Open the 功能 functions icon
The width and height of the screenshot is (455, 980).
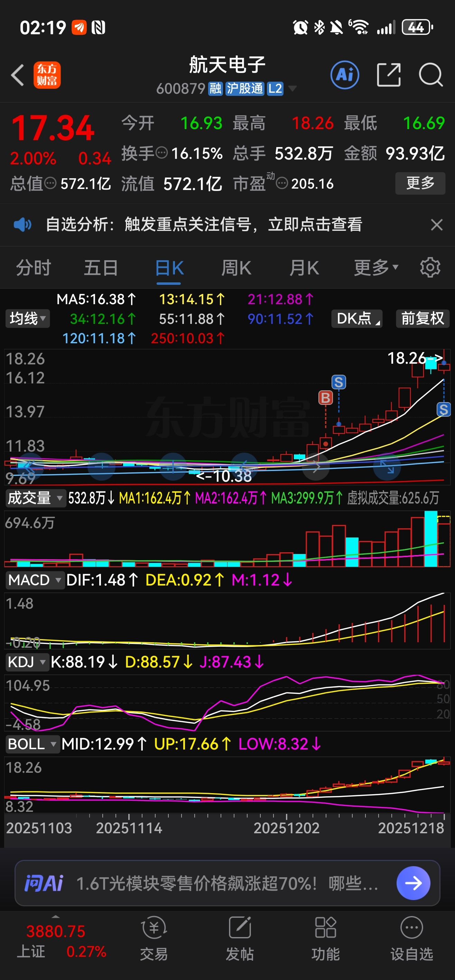[325, 938]
